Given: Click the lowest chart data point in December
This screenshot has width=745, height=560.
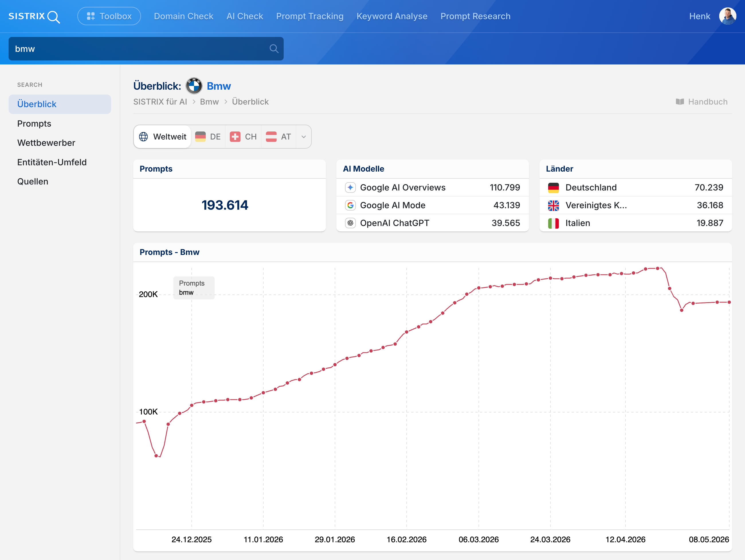Looking at the screenshot, I should pyautogui.click(x=156, y=456).
